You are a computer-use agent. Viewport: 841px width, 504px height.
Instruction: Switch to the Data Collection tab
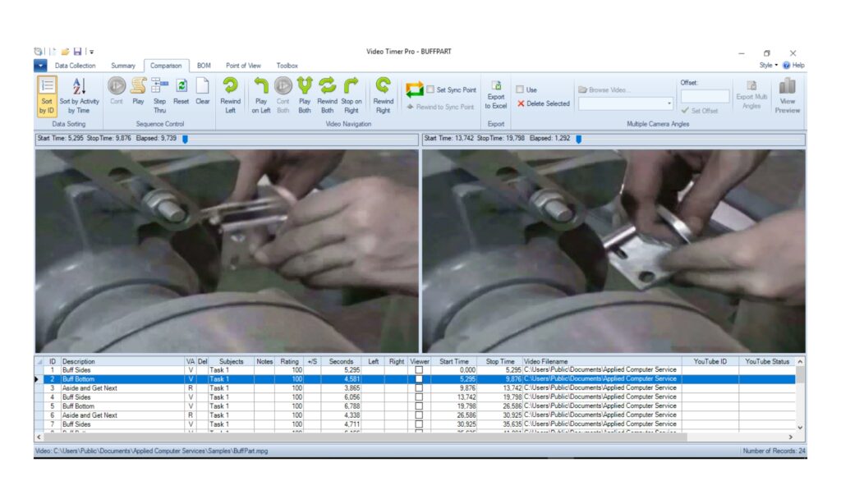coord(75,66)
